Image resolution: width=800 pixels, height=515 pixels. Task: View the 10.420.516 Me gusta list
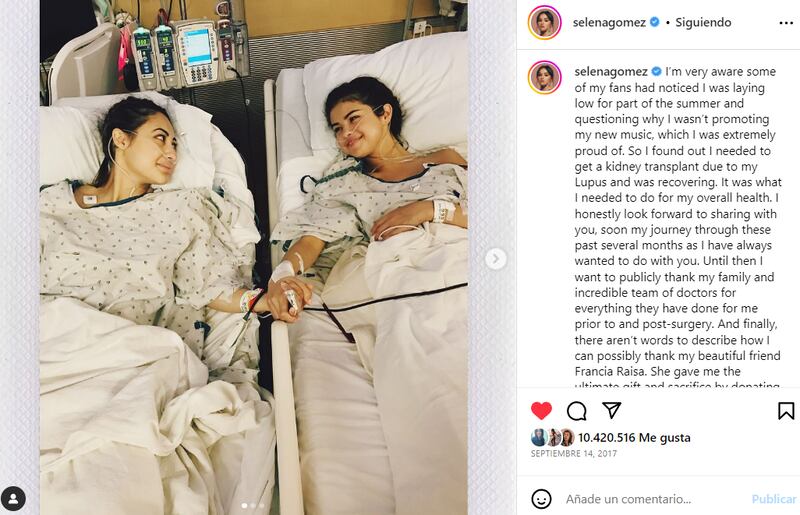634,437
